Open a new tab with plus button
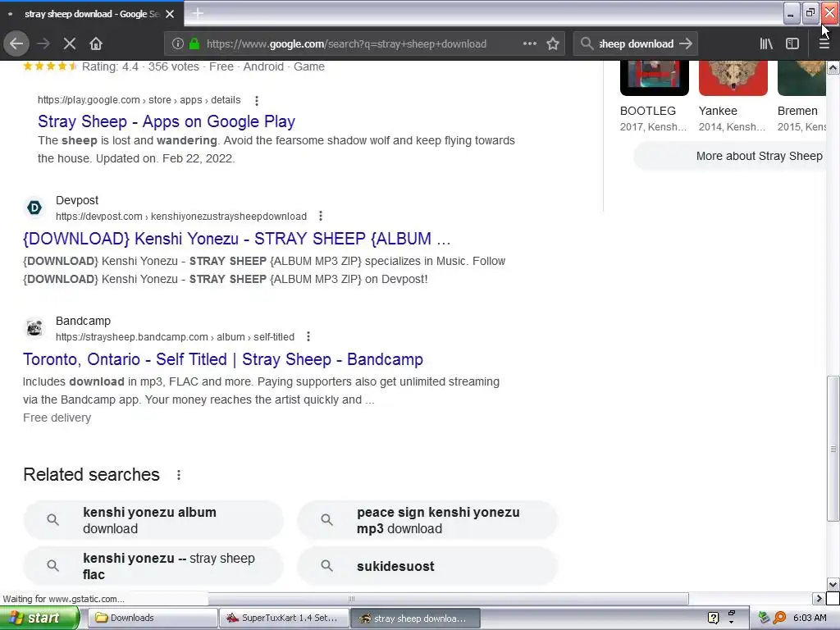 click(x=198, y=13)
